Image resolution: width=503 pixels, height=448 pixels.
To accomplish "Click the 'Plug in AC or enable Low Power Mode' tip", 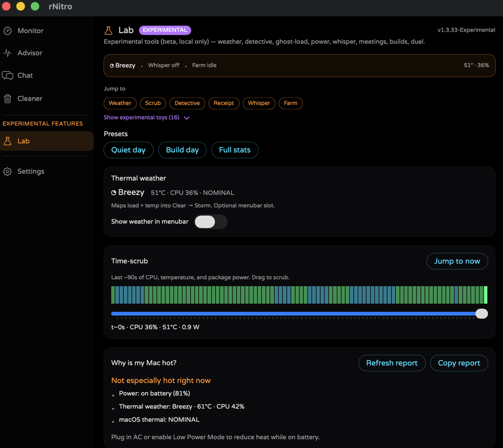I will [x=215, y=437].
